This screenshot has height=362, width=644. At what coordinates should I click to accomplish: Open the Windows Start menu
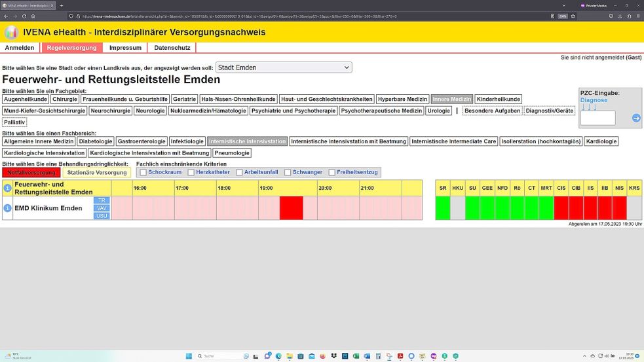pyautogui.click(x=189, y=356)
